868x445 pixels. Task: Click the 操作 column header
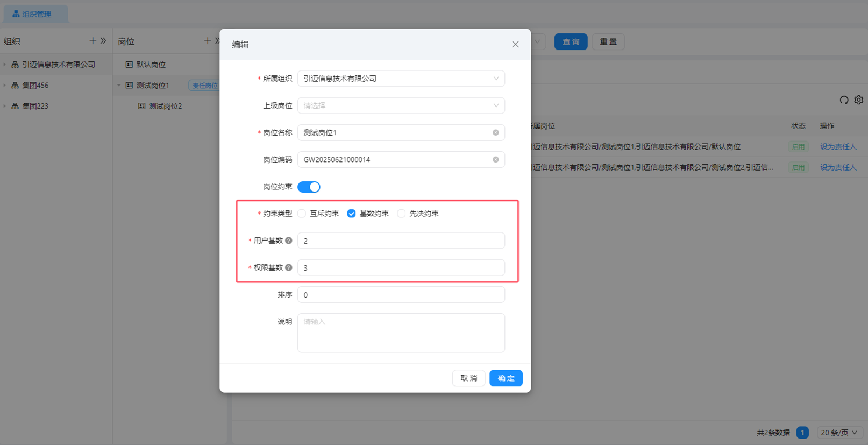[827, 126]
